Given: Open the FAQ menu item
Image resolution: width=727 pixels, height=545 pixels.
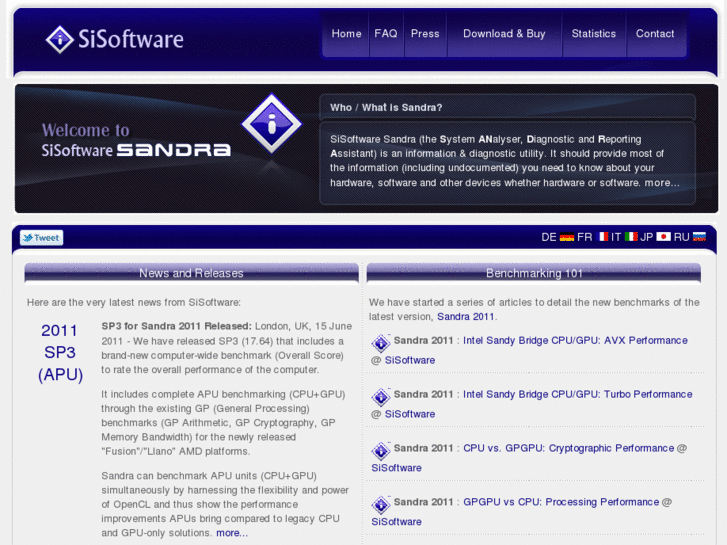Looking at the screenshot, I should tap(386, 34).
